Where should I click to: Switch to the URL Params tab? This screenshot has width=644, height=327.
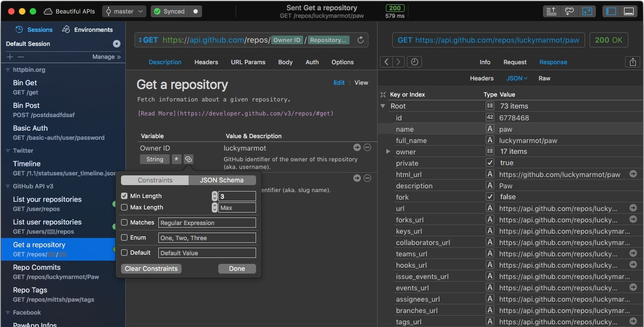point(248,62)
